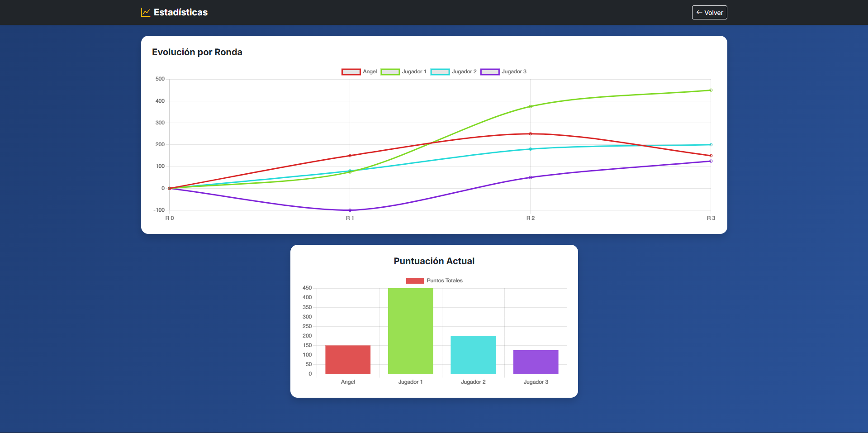Hide Jugador 3 line via legend
Screen dimensions: 868x433
pyautogui.click(x=503, y=71)
